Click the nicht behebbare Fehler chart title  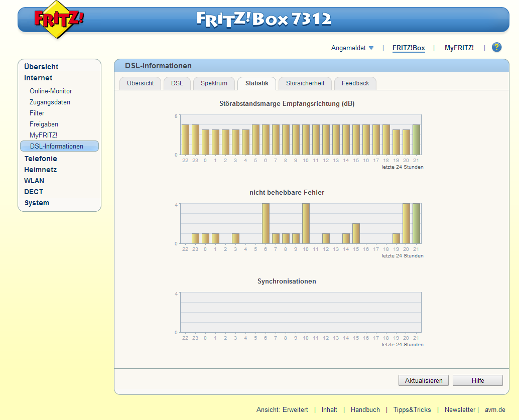click(x=287, y=192)
